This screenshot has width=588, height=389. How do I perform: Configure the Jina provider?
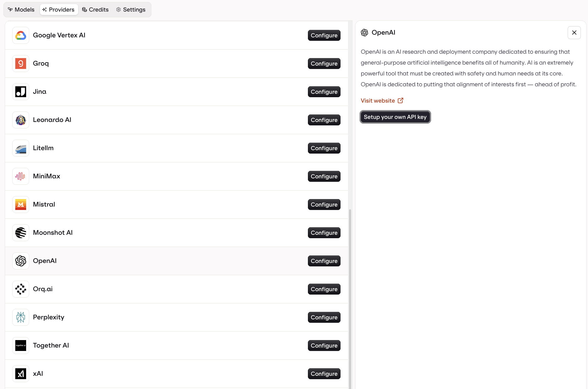click(x=324, y=92)
